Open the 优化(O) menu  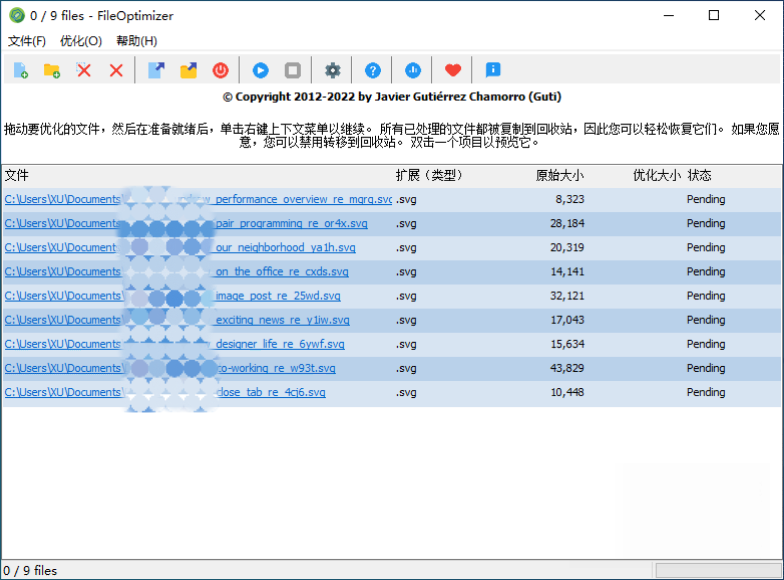[81, 41]
